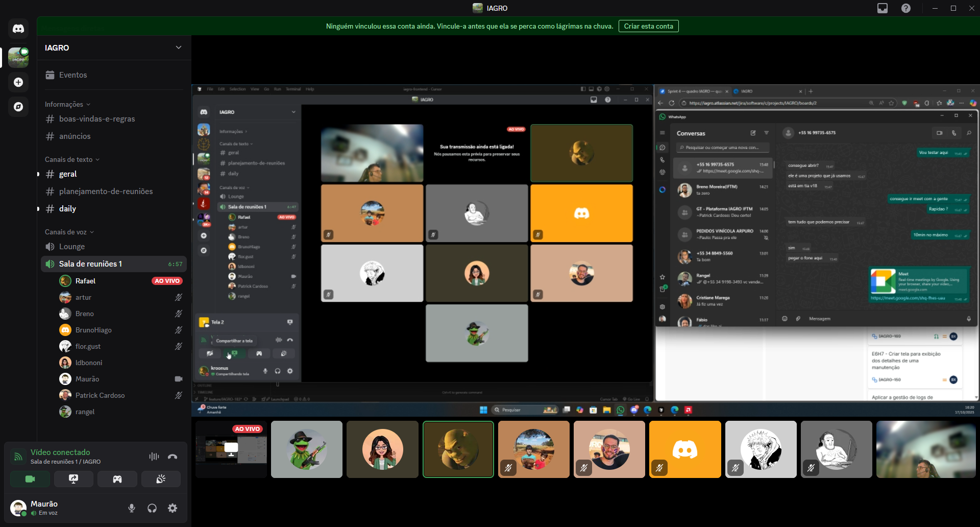The image size is (980, 527).
Task: Open noise suppression waveform icon
Action: pos(154,457)
